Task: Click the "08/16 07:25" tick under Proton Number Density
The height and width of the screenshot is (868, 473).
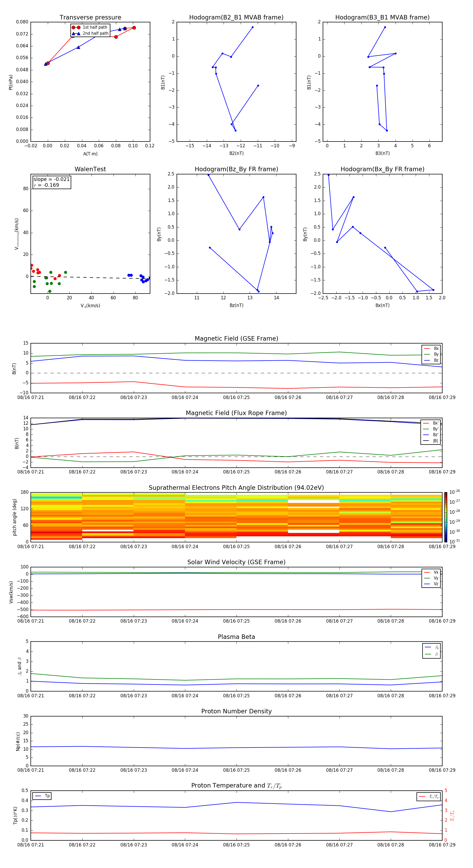Action: pyautogui.click(x=236, y=770)
